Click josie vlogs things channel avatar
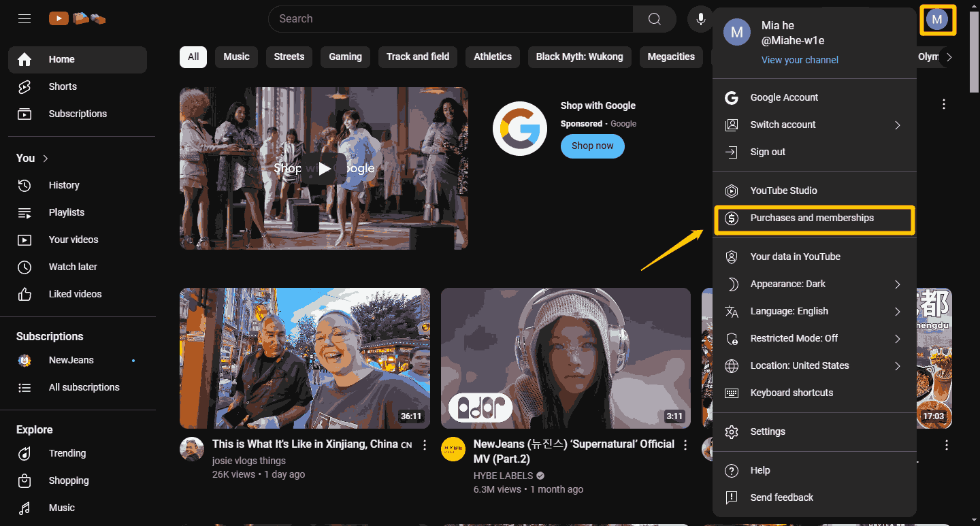This screenshot has width=980, height=526. coord(192,449)
